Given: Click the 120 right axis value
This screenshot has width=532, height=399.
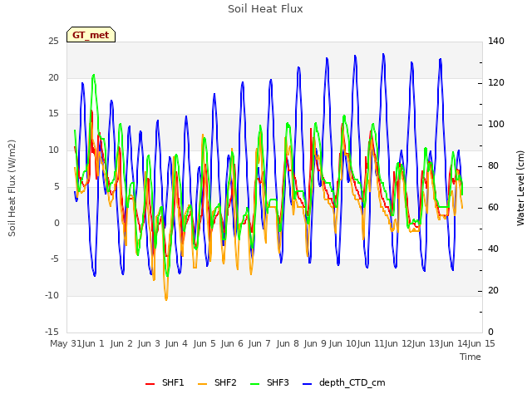Looking at the screenshot, I should (496, 83).
